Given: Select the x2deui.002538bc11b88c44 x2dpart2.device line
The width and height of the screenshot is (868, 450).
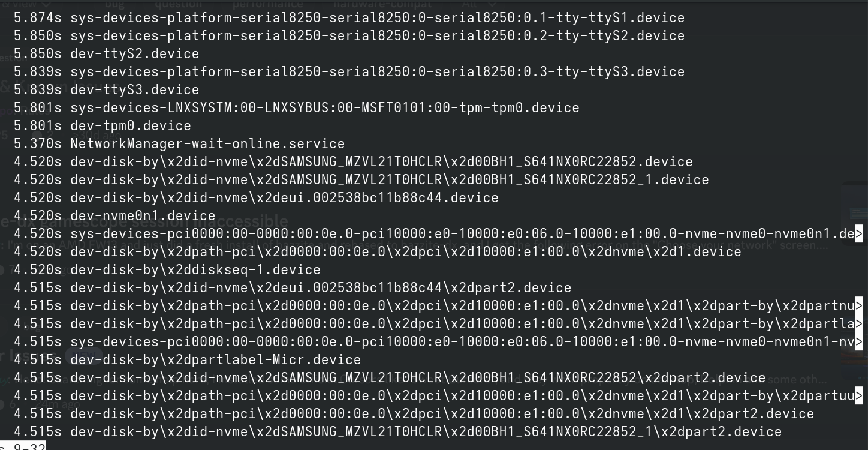Looking at the screenshot, I should [x=293, y=288].
